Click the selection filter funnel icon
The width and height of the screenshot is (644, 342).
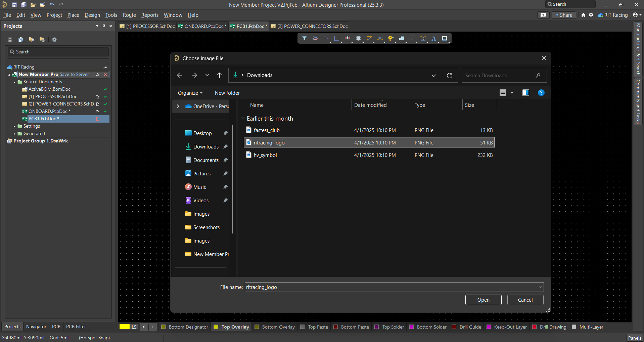point(304,38)
